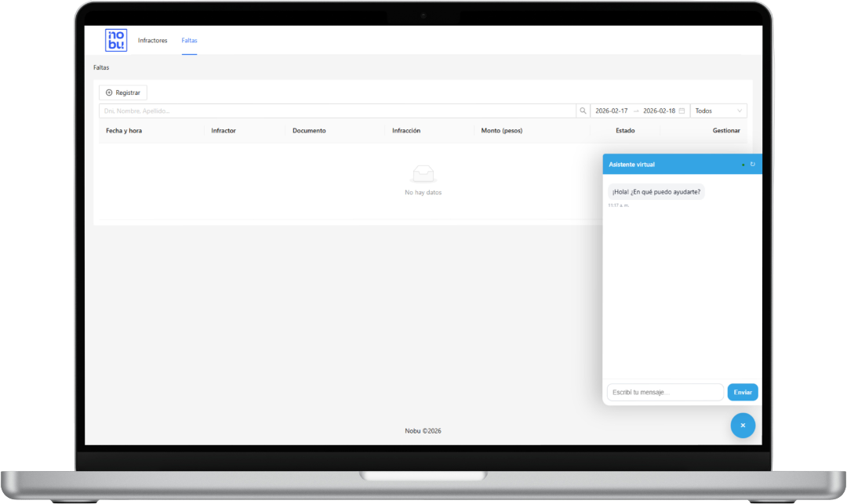Click the refresh icon in the Asistente virtual header
The width and height of the screenshot is (847, 504).
753,164
